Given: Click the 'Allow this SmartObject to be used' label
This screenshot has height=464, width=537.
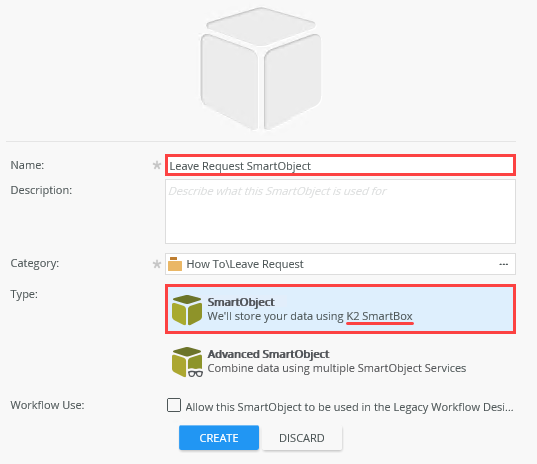Looking at the screenshot, I should 349,407.
